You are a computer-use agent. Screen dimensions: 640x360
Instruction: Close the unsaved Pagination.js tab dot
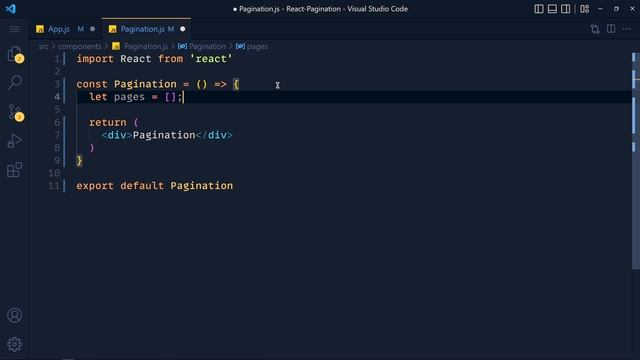[x=182, y=29]
